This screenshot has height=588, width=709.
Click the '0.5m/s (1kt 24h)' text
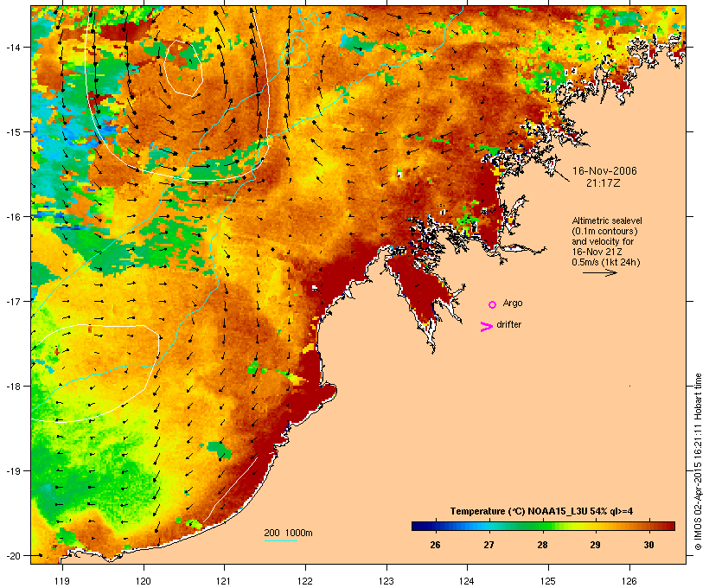click(606, 262)
